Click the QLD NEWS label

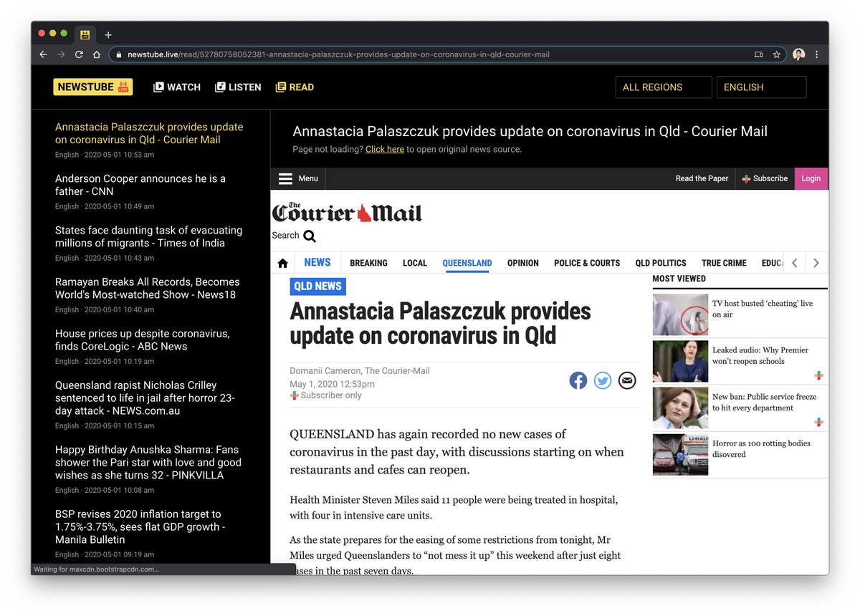[x=318, y=286]
